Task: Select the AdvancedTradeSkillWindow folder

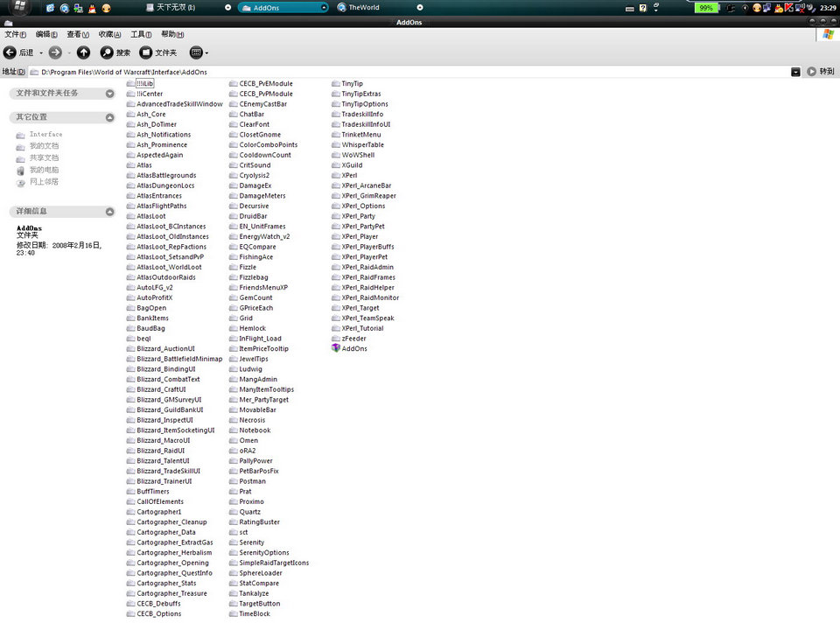Action: point(175,104)
